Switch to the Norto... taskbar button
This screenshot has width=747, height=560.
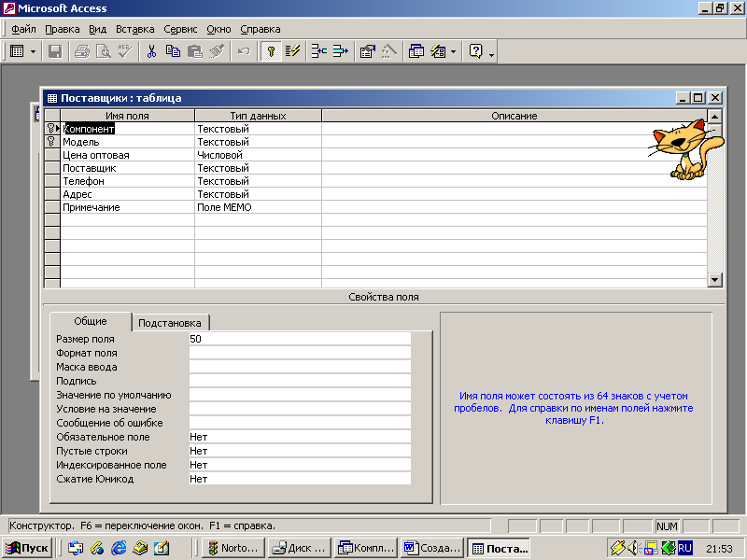click(233, 548)
